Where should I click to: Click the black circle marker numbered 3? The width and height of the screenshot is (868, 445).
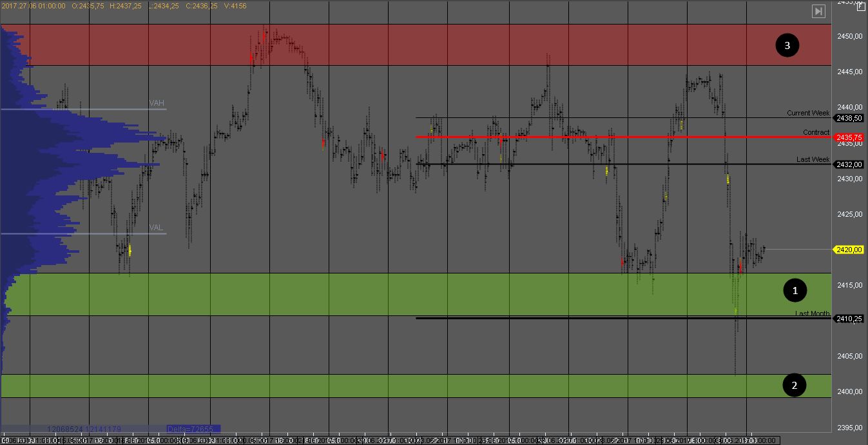787,45
